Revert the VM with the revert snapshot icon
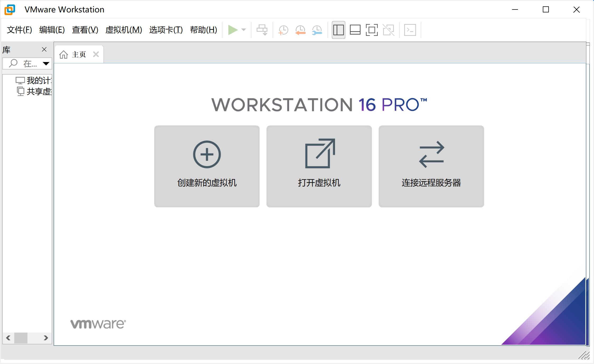Screen dimensions: 594x364 300,30
